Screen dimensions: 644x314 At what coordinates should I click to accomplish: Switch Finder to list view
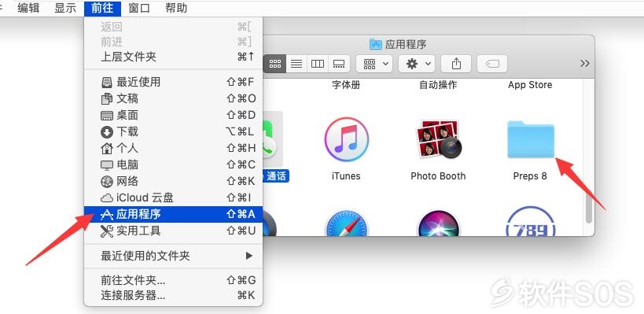click(x=296, y=64)
